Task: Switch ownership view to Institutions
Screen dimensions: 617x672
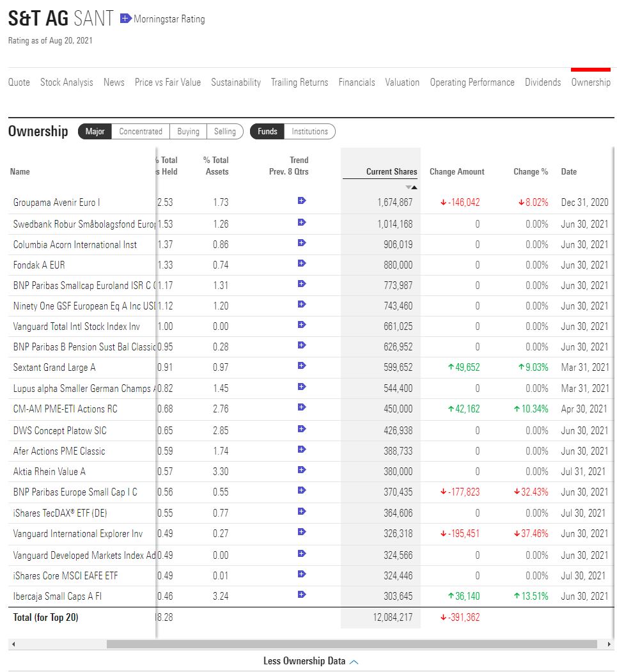Action: pyautogui.click(x=309, y=132)
